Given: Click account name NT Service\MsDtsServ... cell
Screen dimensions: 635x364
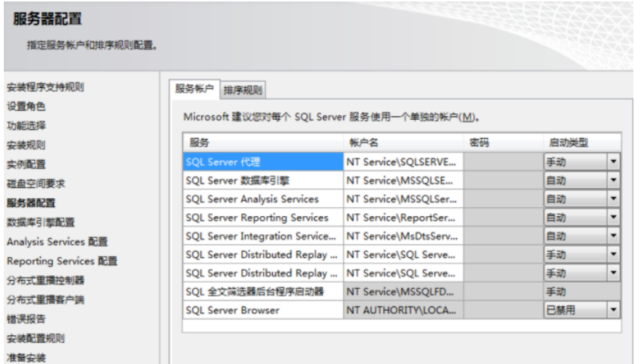Looking at the screenshot, I should (x=403, y=236).
